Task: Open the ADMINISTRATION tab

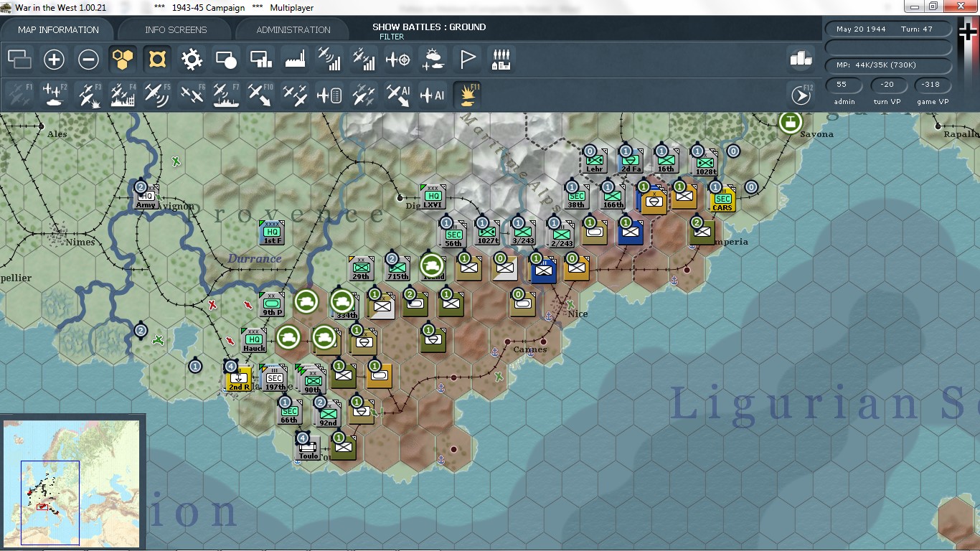Action: point(293,29)
